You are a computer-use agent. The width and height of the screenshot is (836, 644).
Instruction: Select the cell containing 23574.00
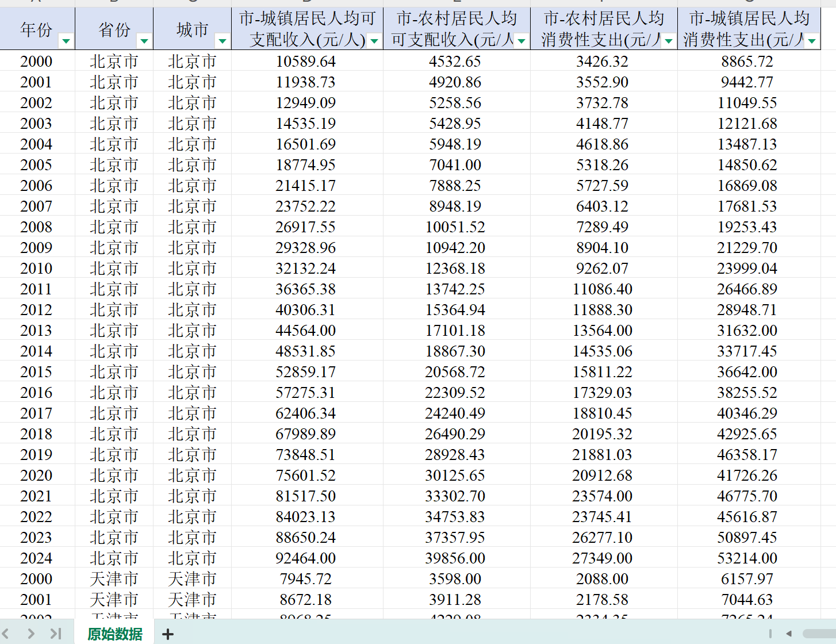click(604, 496)
